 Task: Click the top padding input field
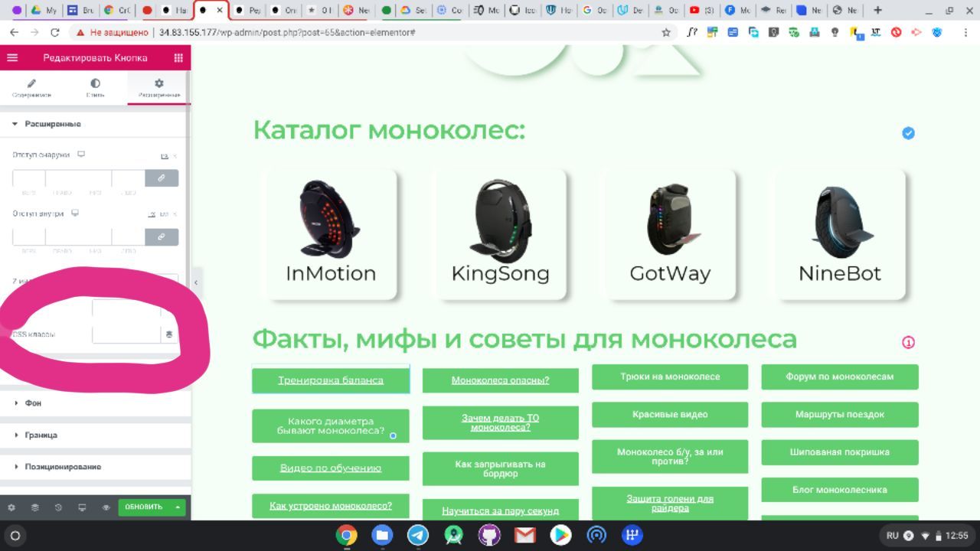tap(29, 236)
